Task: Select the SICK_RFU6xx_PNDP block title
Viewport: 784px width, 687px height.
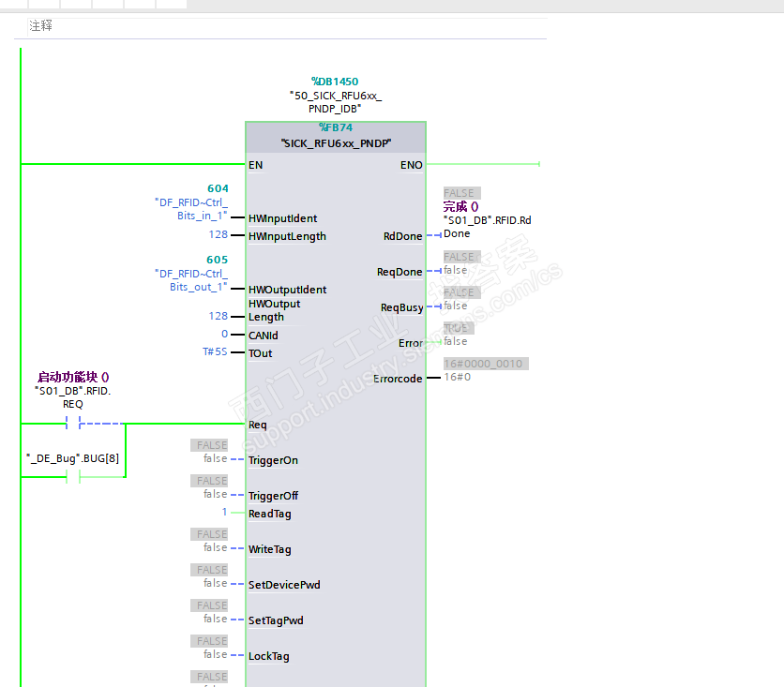Action: click(x=336, y=144)
